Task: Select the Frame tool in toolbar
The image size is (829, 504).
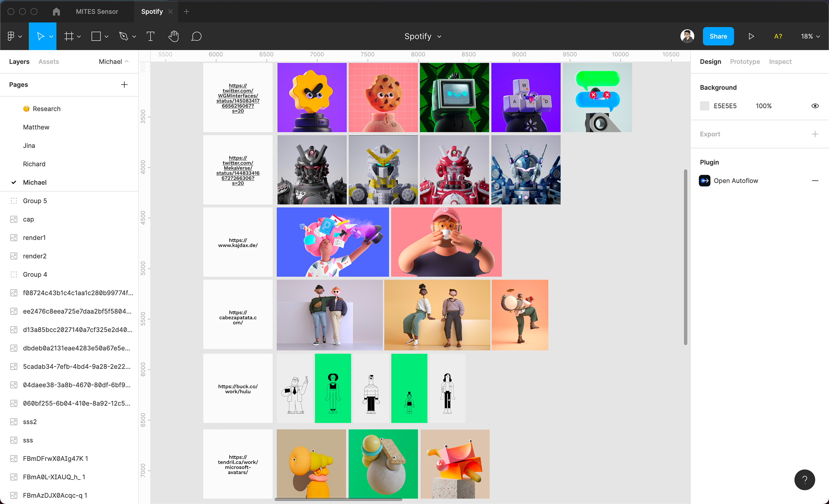Action: tap(69, 37)
